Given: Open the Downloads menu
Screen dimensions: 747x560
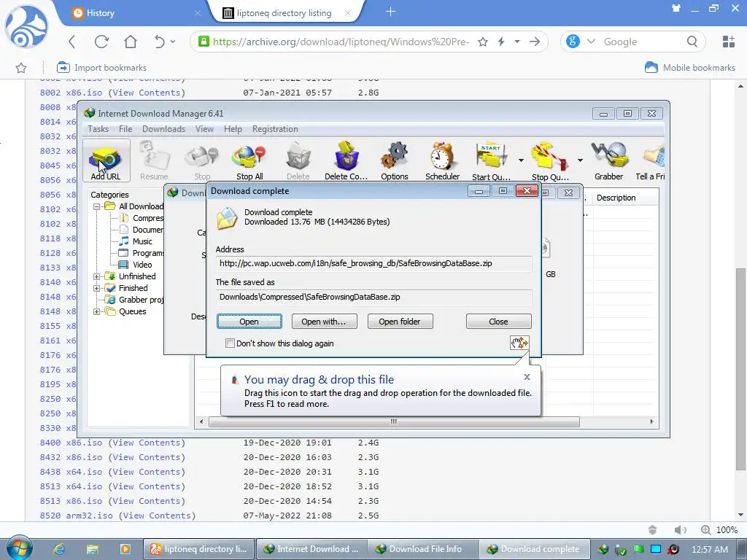Looking at the screenshot, I should coord(163,129).
